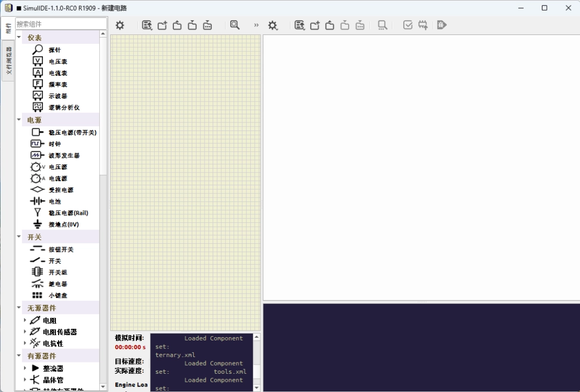Collapse the 仪表 instruments category
This screenshot has height=392, width=580.
19,38
